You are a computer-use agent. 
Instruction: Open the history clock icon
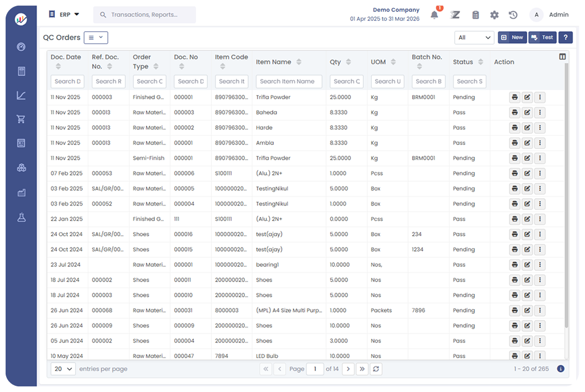pos(513,15)
